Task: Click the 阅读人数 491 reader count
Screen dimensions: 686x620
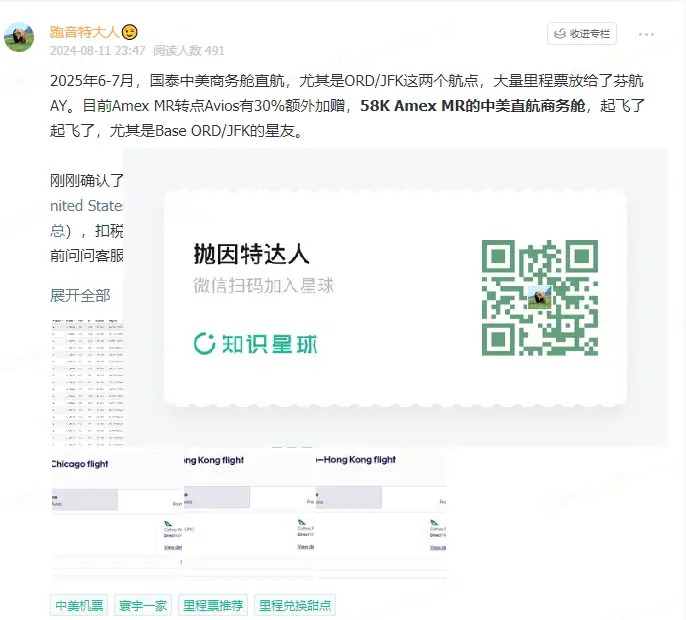Action: pos(189,51)
